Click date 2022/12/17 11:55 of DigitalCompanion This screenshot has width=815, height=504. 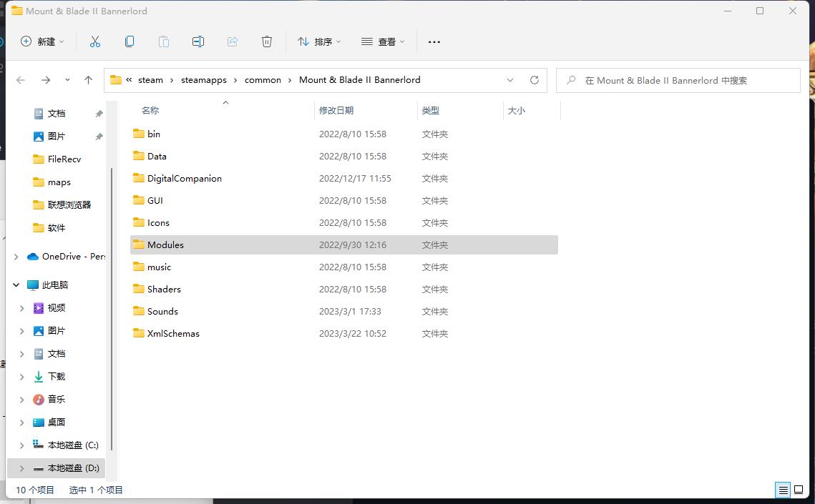tap(355, 179)
